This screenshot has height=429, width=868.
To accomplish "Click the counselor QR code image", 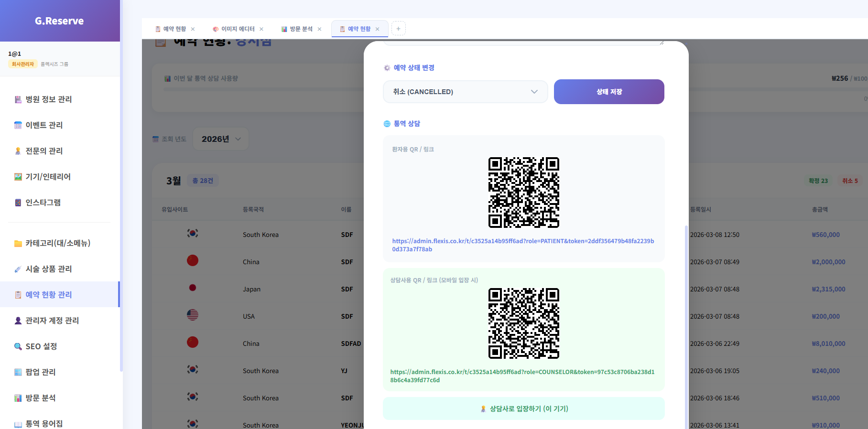I will tap(523, 323).
